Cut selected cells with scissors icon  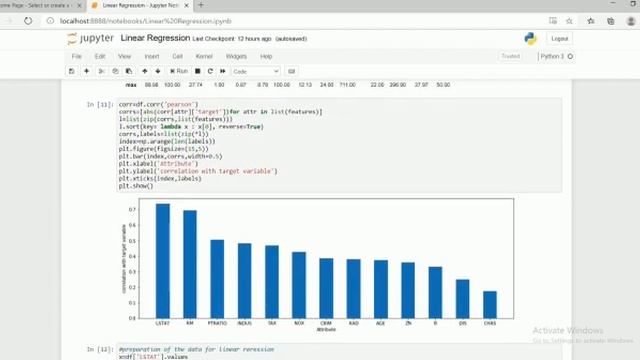click(102, 71)
